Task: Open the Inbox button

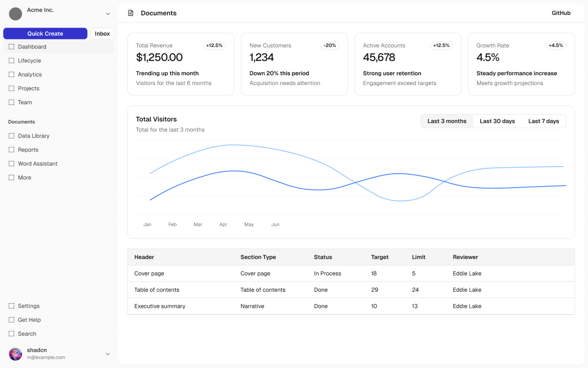Action: point(103,33)
